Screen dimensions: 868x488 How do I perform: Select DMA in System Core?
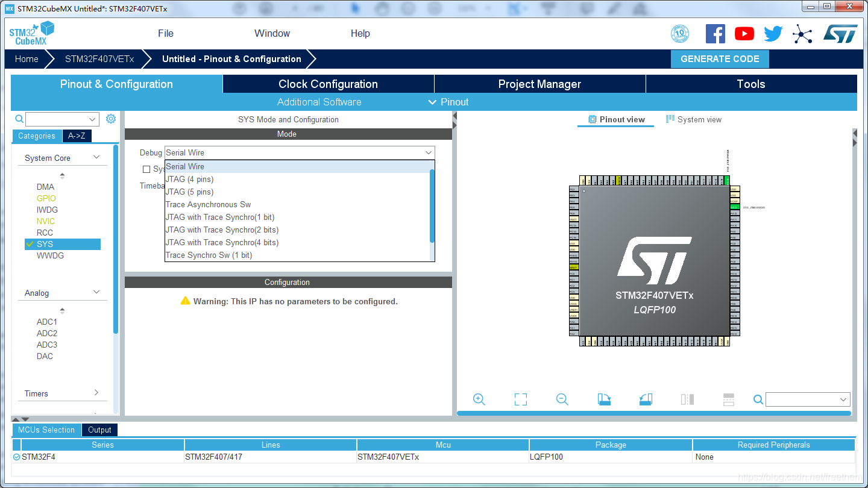[45, 187]
